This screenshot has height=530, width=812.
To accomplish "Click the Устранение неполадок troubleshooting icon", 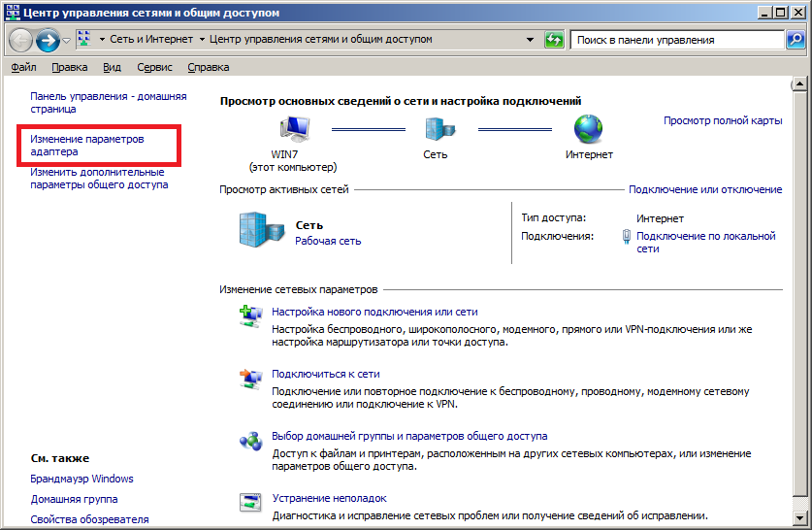I will [250, 503].
